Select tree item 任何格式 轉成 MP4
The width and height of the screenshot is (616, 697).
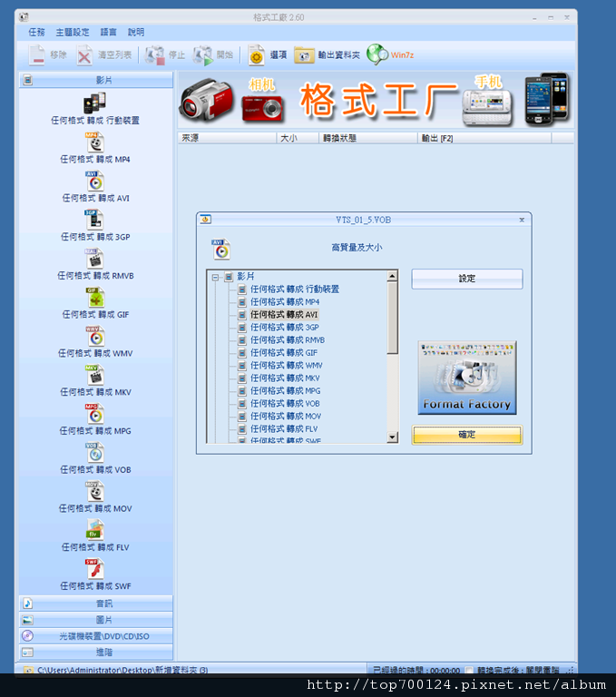coord(285,302)
